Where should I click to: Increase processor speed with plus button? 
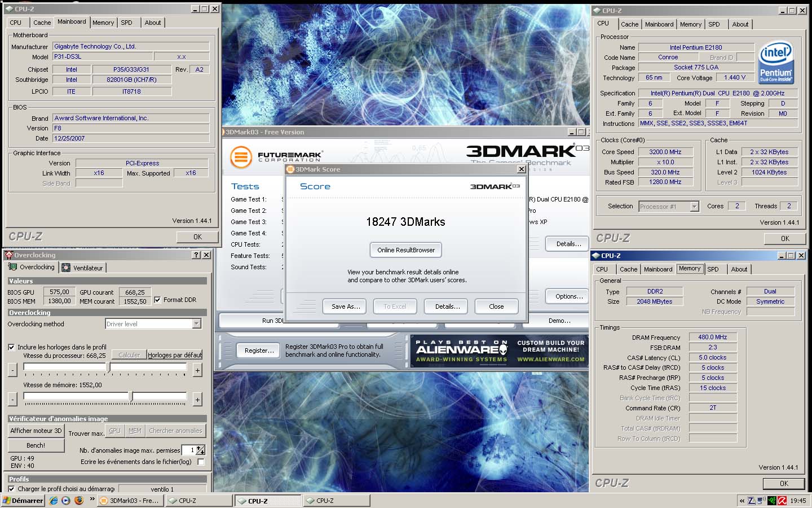pos(197,370)
